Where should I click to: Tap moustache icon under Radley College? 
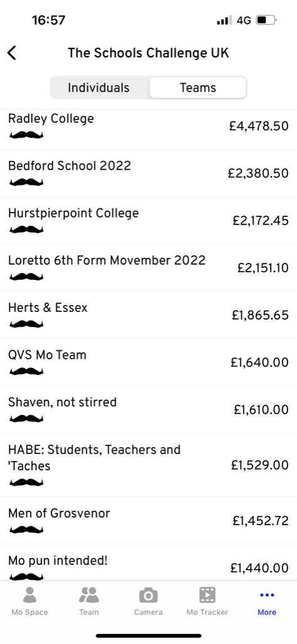(26, 135)
